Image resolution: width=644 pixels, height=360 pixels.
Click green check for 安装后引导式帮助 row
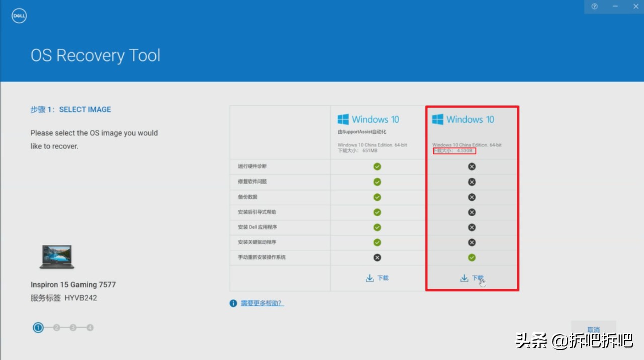pos(377,212)
